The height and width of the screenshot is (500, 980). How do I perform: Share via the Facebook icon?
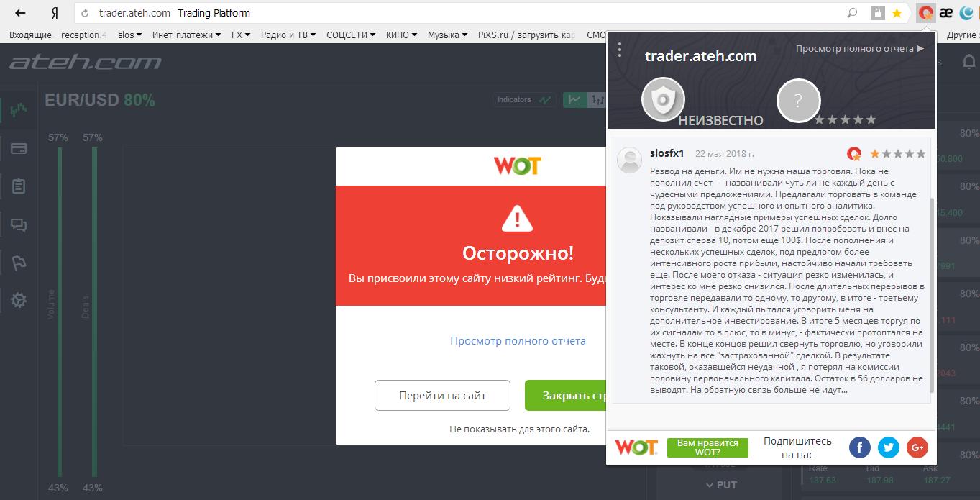click(860, 447)
